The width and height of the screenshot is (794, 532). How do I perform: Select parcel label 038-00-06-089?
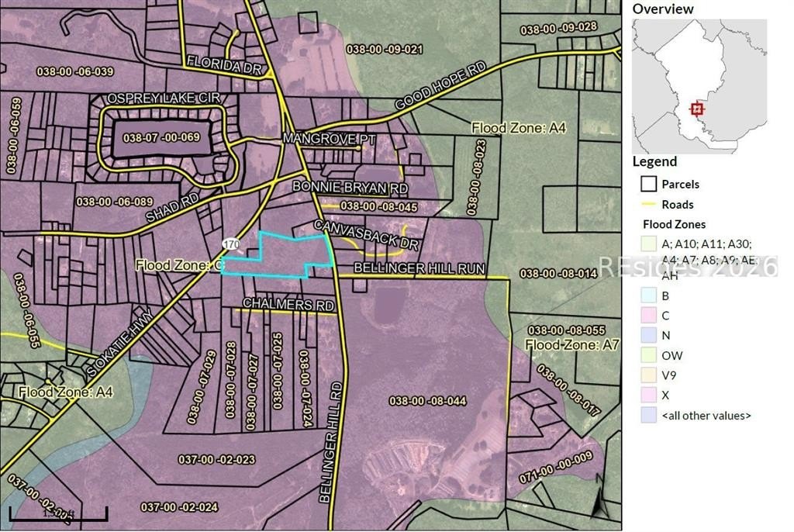click(115, 202)
